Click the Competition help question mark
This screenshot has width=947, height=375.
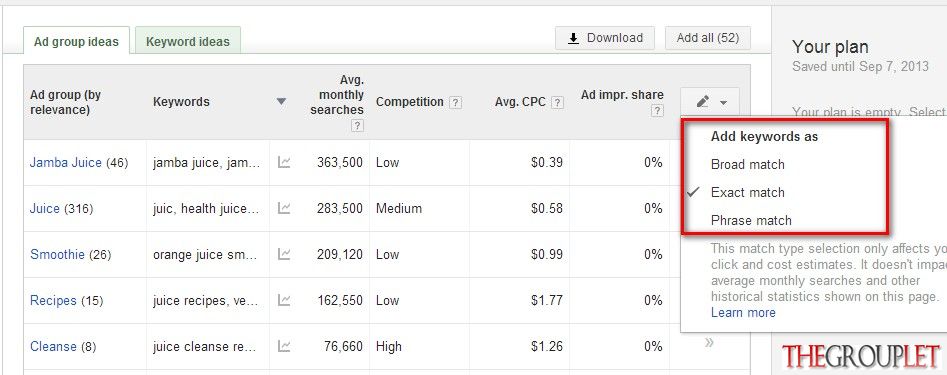click(455, 103)
